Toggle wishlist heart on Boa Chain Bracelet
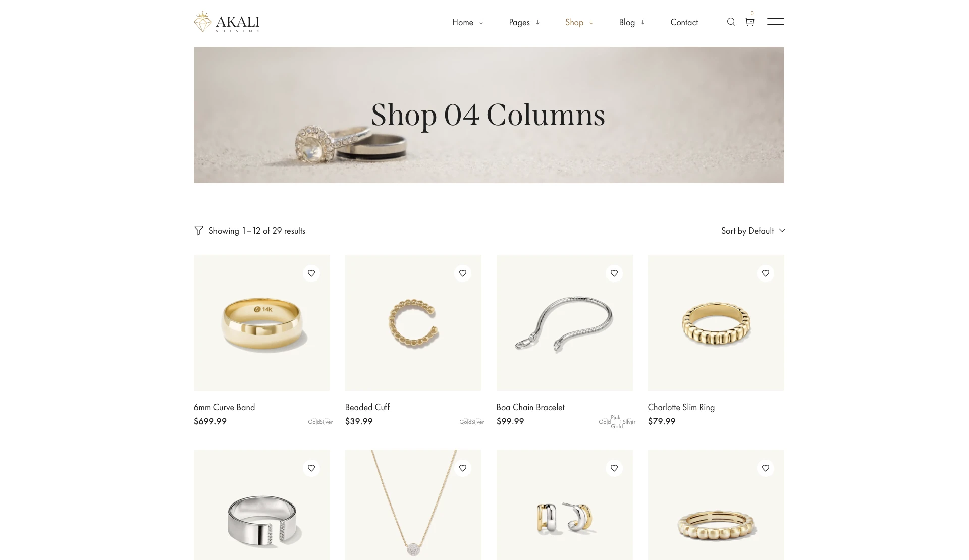 pos(614,273)
